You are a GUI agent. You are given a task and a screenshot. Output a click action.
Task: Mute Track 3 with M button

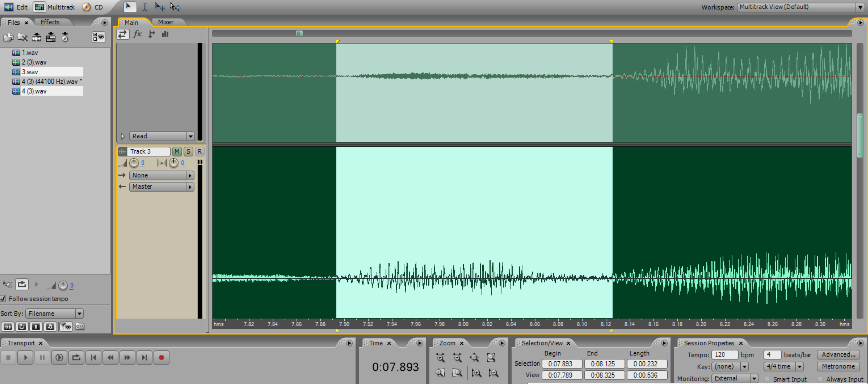[x=177, y=151]
